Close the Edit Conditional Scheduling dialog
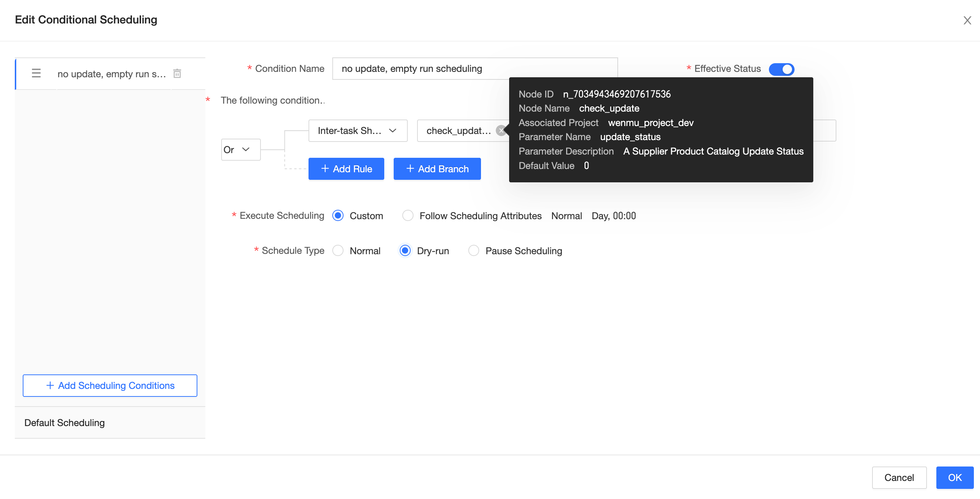Image resolution: width=980 pixels, height=499 pixels. [x=967, y=20]
